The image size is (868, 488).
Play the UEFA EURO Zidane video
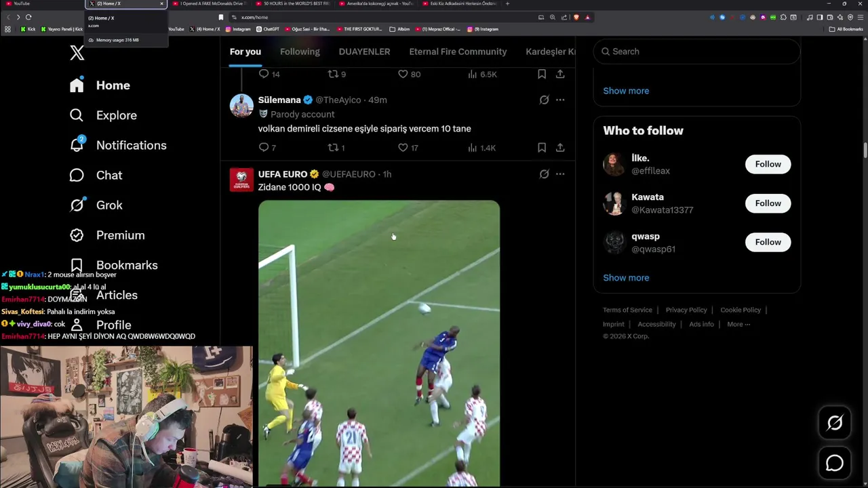(x=379, y=343)
